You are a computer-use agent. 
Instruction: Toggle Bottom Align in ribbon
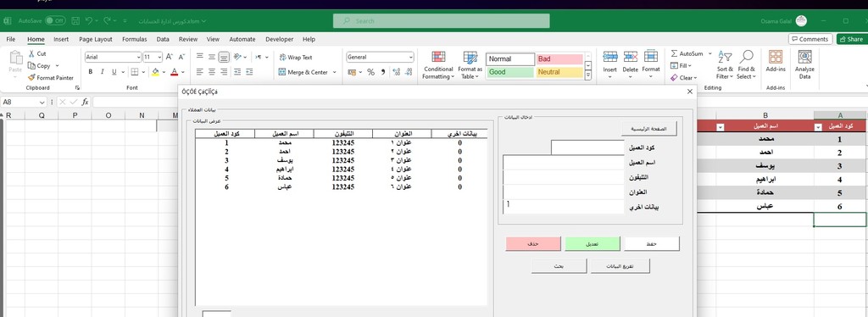224,57
